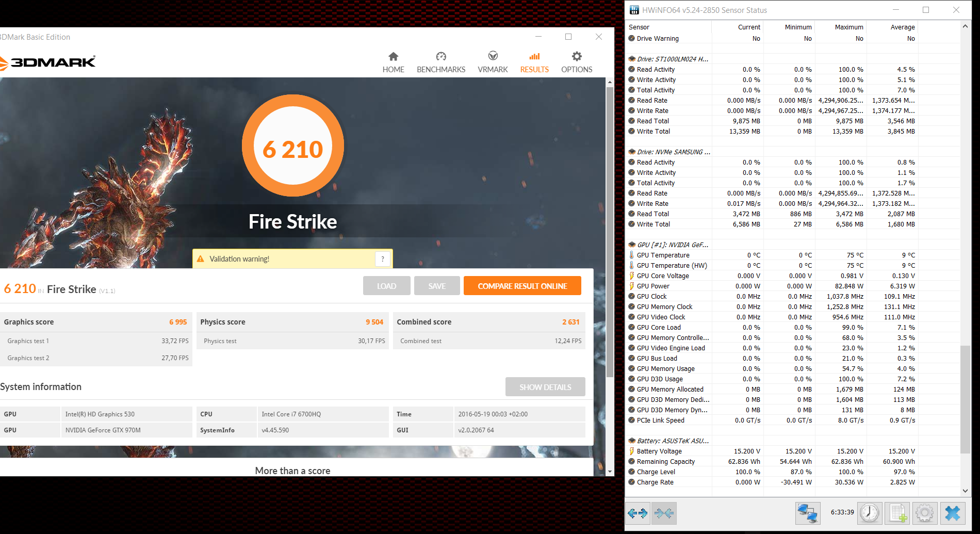Click NVIDIA GeForce GTX 970M GPU field
Image resolution: width=980 pixels, height=534 pixels.
tap(126, 430)
